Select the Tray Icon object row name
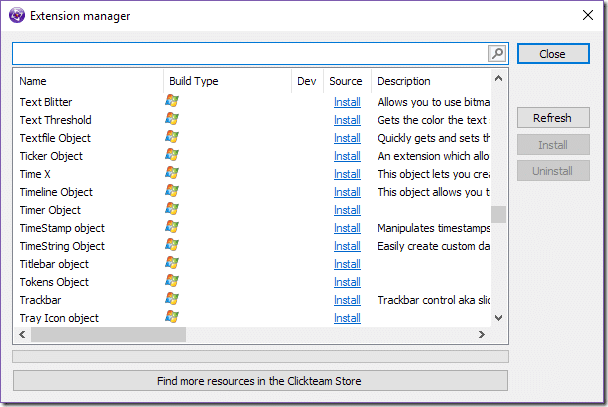The image size is (608, 407). [59, 318]
